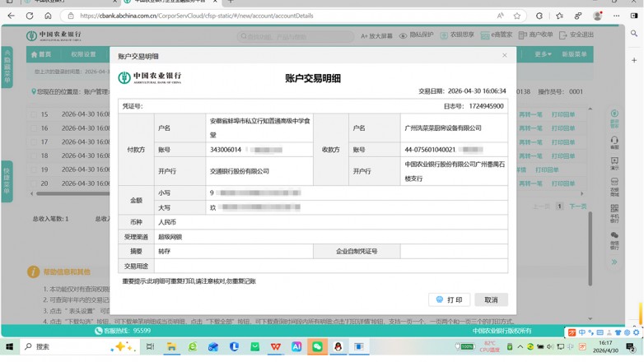
Task: Open QQ penguin from the taskbar
Action: pos(338,347)
